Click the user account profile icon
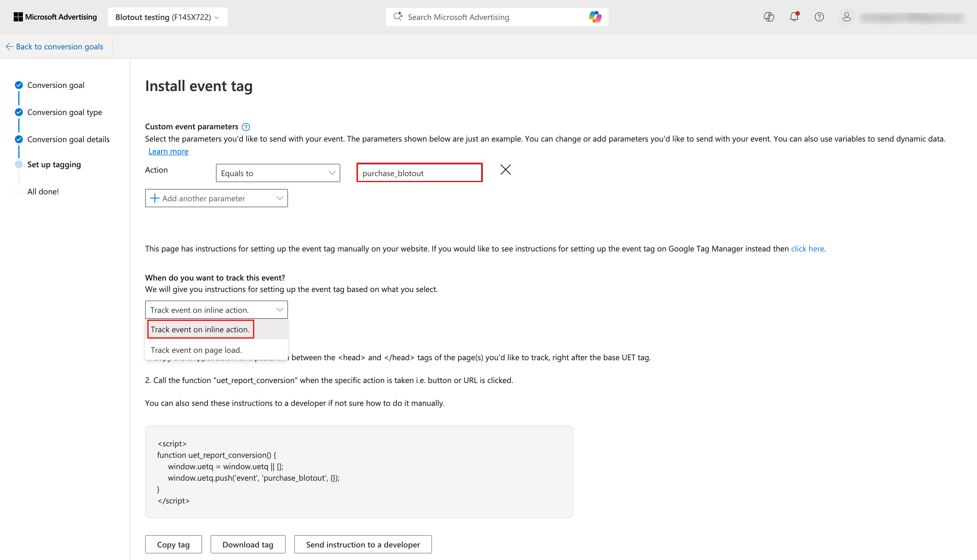 [846, 17]
